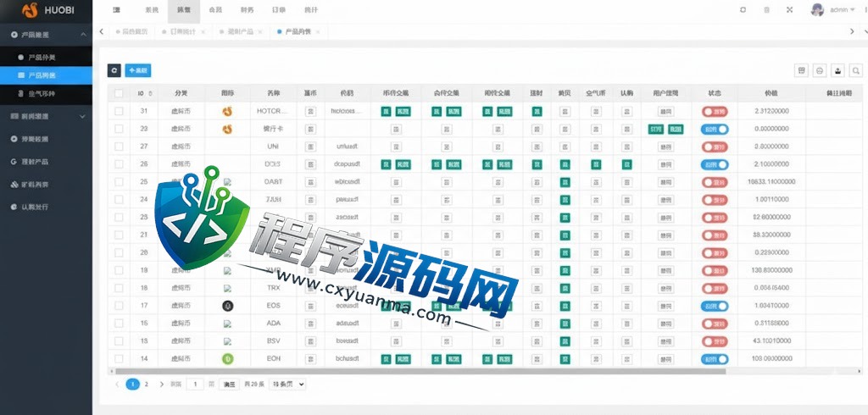Click the search magnifier icon above the table
This screenshot has height=415, width=868.
(856, 70)
